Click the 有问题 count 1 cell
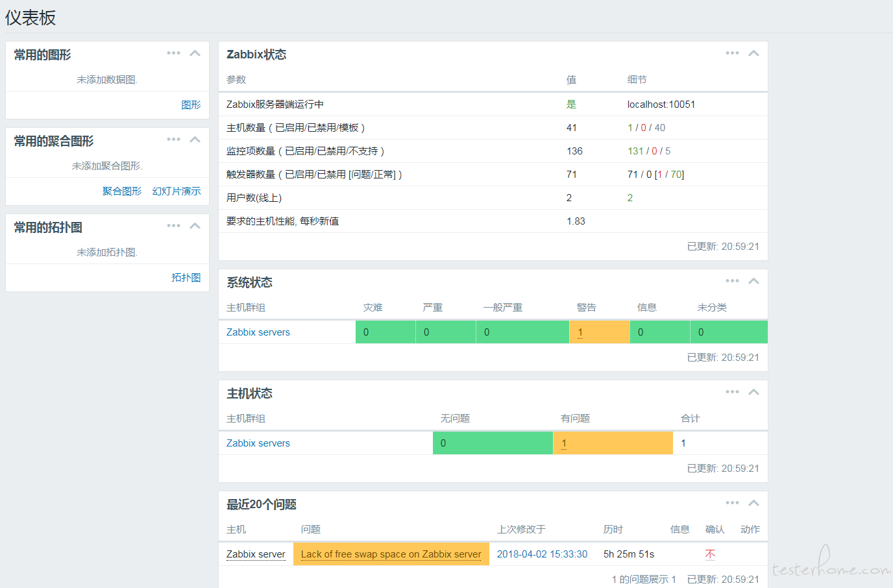 [613, 443]
